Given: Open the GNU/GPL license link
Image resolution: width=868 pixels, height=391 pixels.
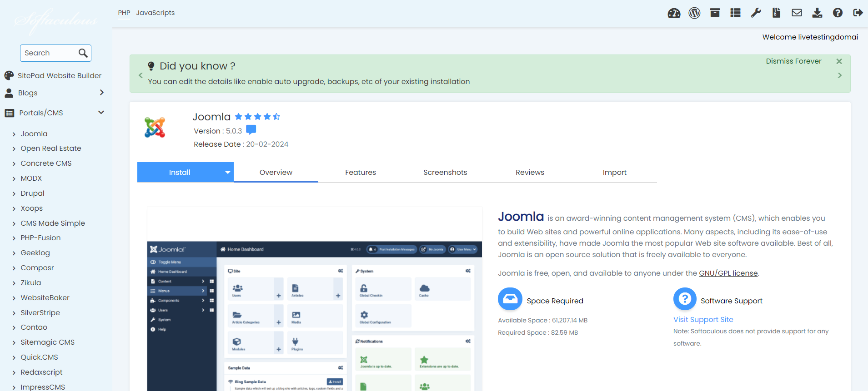Looking at the screenshot, I should coord(728,273).
